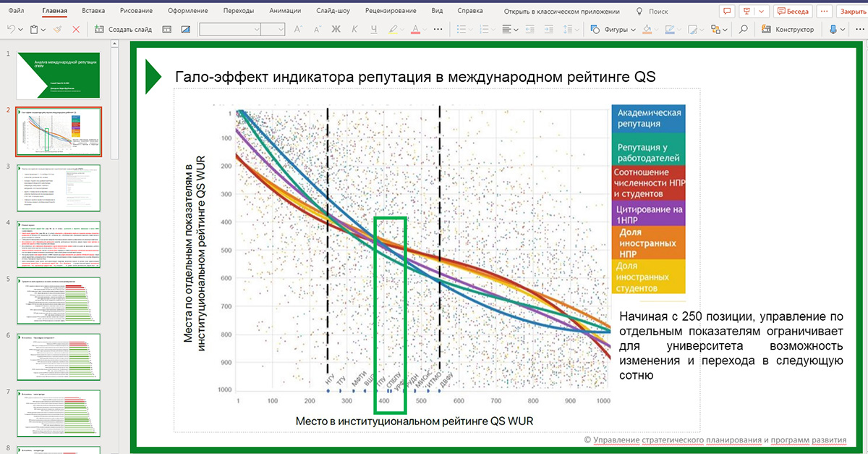Click the Undo arrow icon
Viewport: 868px width, 454px height.
[11, 30]
